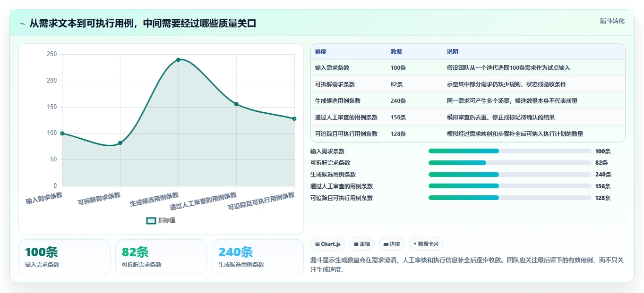
Task: Click 生成候选用例条数 in the table's 维度 column
Action: [338, 101]
